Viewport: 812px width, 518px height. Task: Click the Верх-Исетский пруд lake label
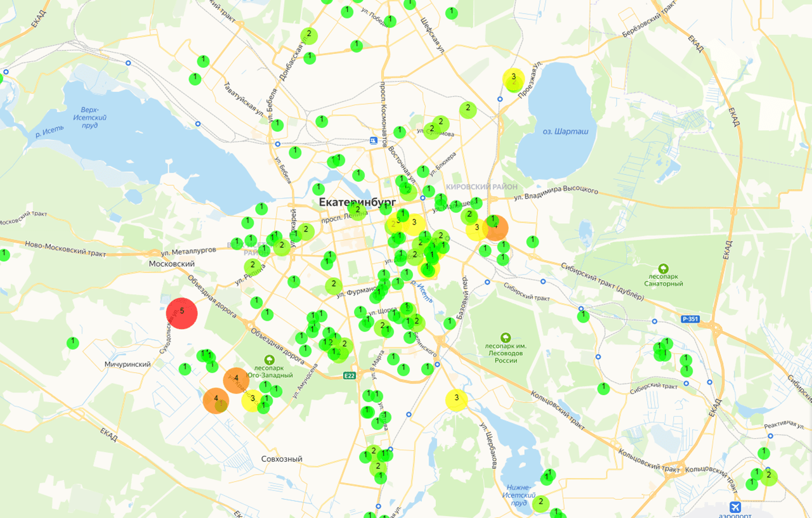click(89, 117)
